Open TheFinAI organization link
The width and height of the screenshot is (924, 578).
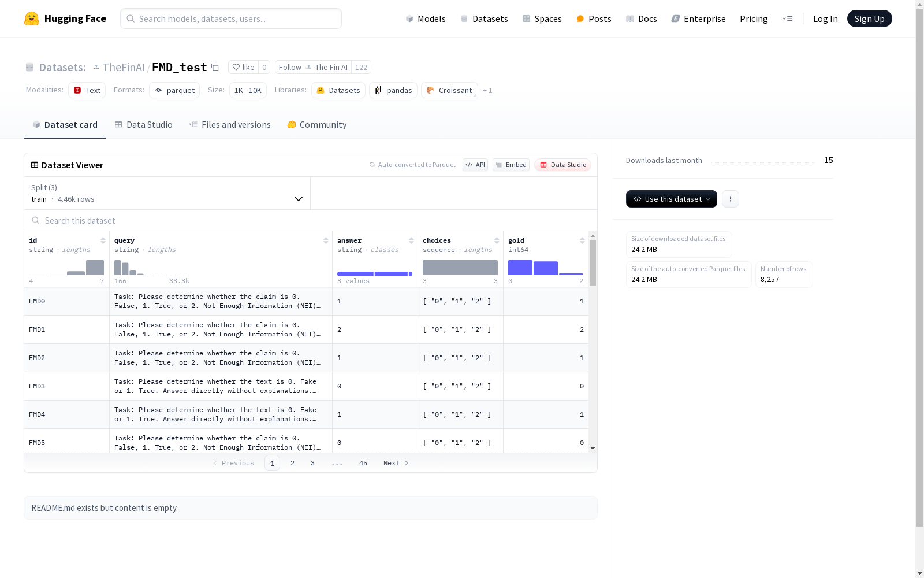click(124, 67)
